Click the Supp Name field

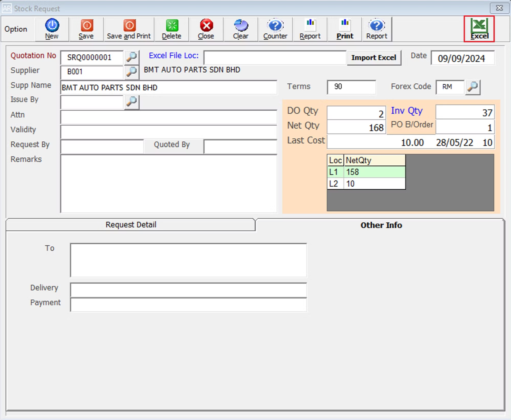169,87
